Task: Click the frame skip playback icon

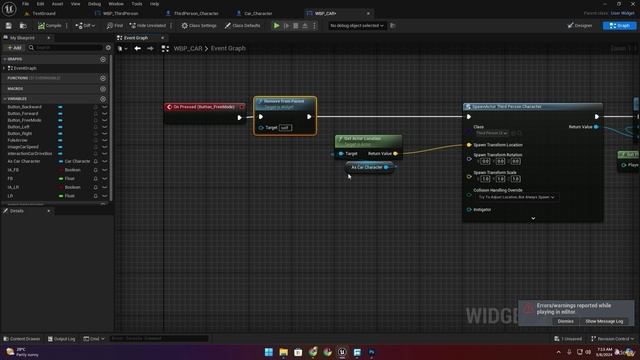Action: coord(287,26)
